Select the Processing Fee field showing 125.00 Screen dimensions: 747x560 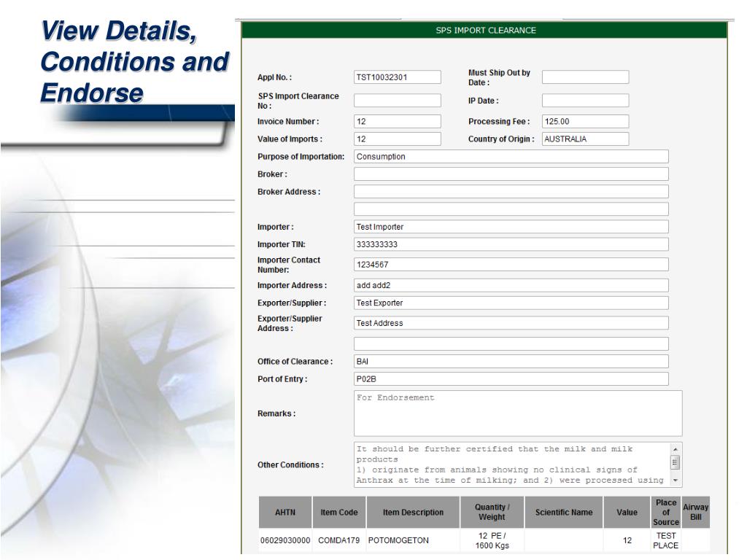(x=585, y=122)
